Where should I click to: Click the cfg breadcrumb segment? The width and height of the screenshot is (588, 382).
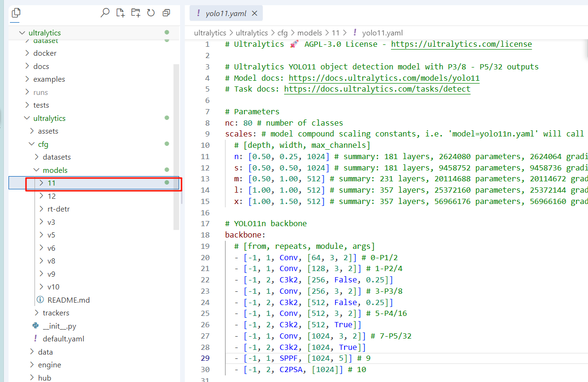pyautogui.click(x=283, y=33)
